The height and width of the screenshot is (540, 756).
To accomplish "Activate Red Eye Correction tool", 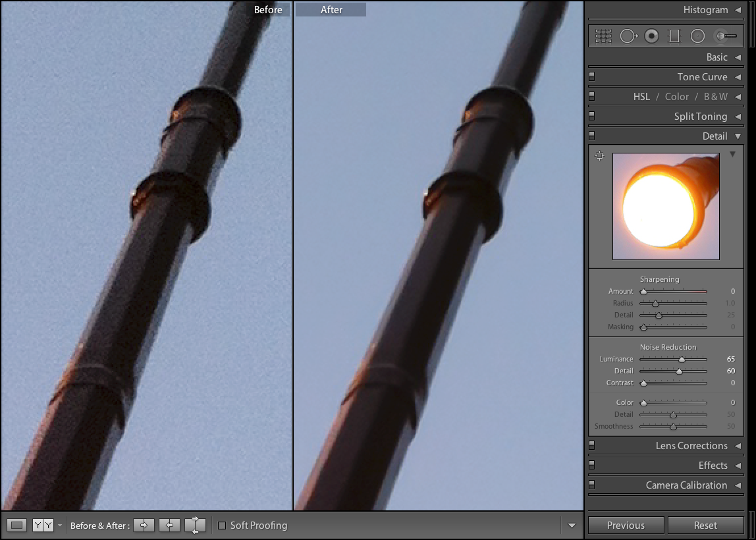I will click(651, 36).
